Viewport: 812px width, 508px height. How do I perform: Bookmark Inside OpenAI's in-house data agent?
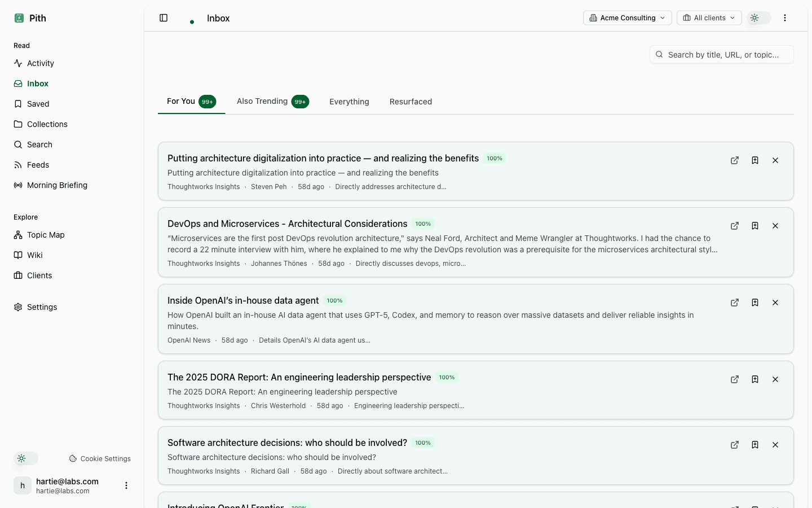click(x=755, y=303)
